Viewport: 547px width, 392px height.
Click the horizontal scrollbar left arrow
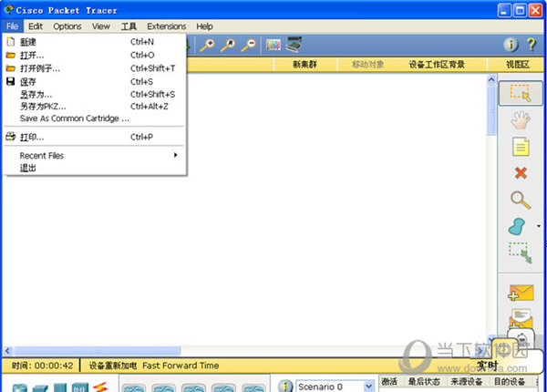7,350
